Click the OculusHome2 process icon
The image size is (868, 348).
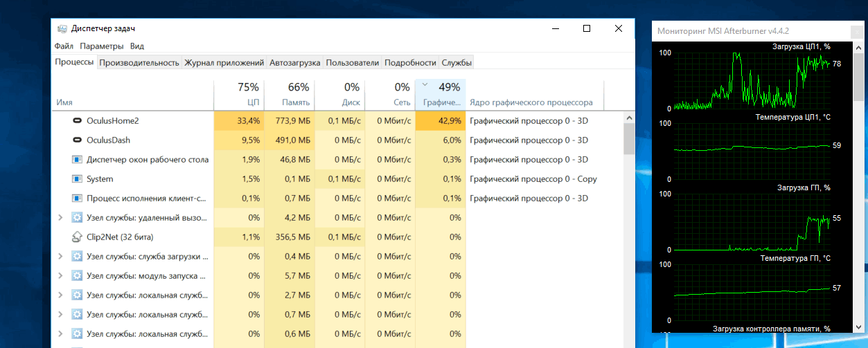click(78, 120)
